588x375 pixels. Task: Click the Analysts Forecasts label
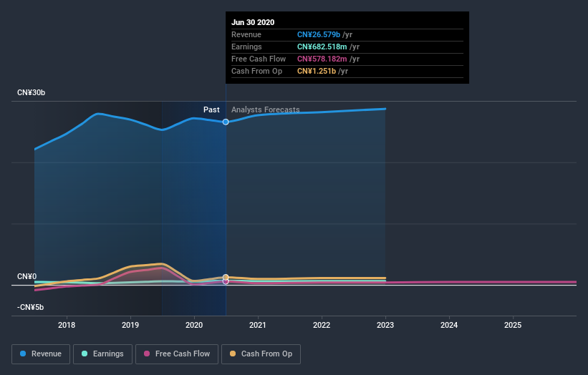pos(266,109)
